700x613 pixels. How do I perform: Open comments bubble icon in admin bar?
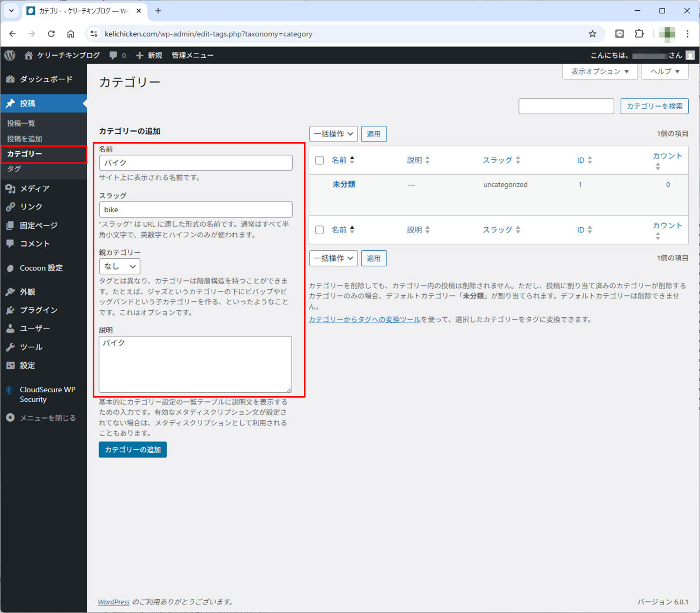(x=113, y=55)
